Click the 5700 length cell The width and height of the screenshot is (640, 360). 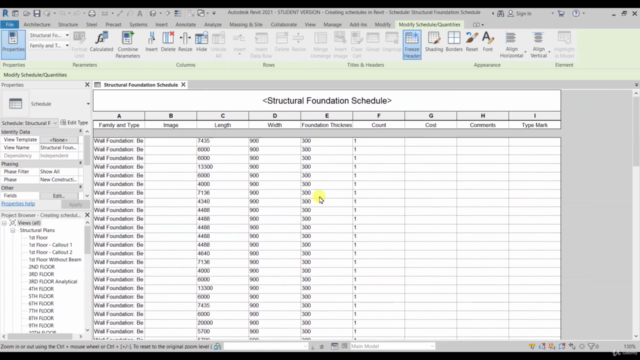click(222, 331)
